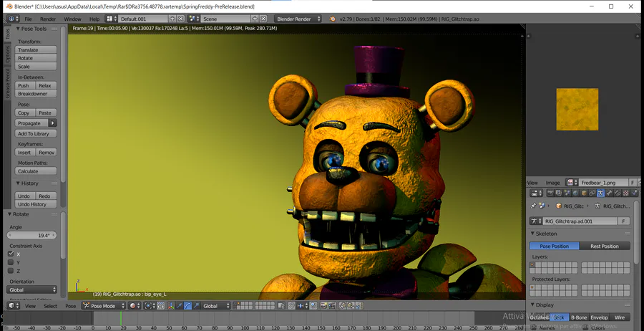Screen dimensions: 644x331
Task: Open the Propagate options arrow
Action: 52,123
